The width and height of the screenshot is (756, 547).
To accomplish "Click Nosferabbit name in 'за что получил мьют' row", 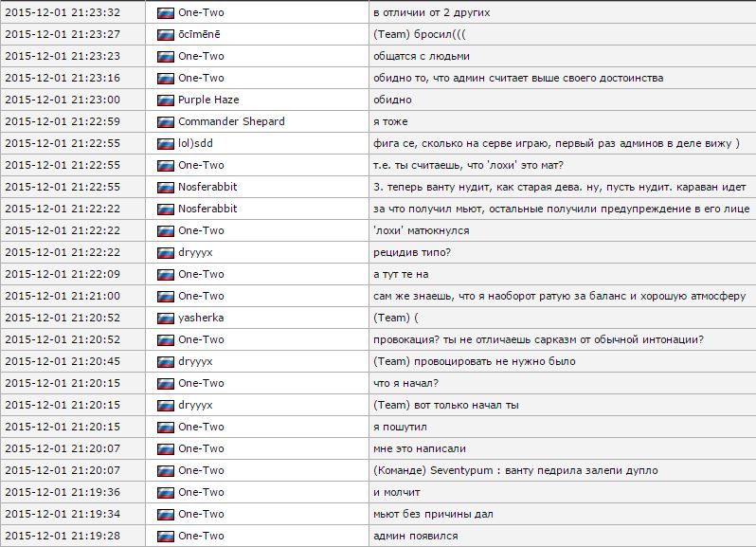I will pos(207,209).
